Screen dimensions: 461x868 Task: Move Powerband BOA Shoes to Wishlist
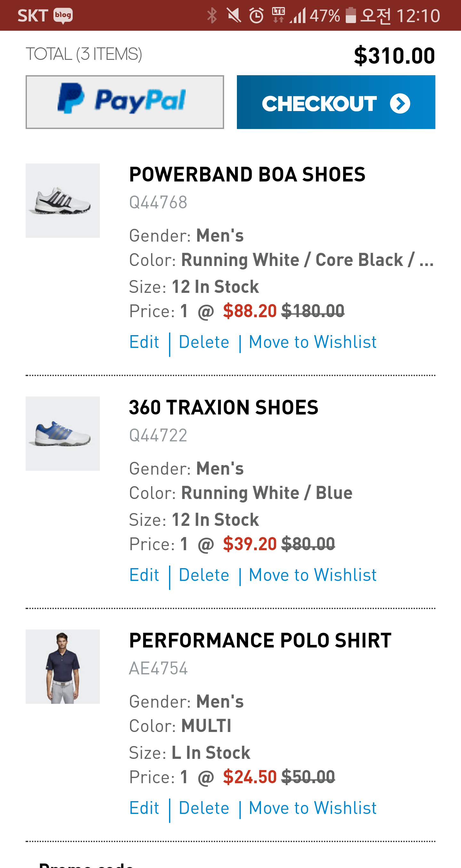click(x=312, y=342)
